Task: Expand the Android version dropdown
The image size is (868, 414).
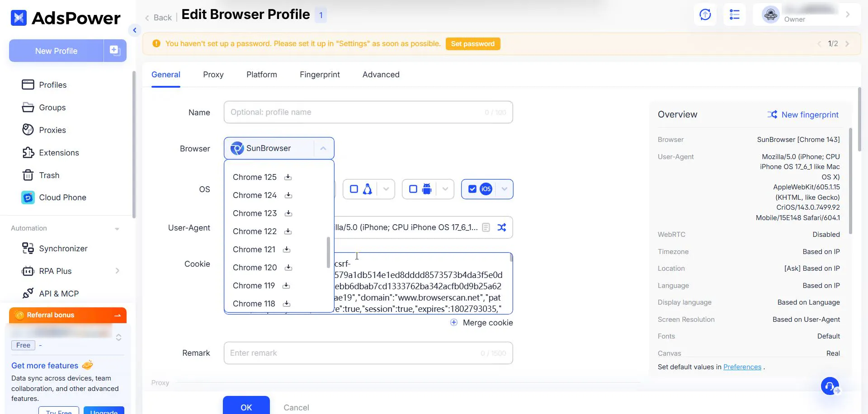Action: pyautogui.click(x=445, y=189)
